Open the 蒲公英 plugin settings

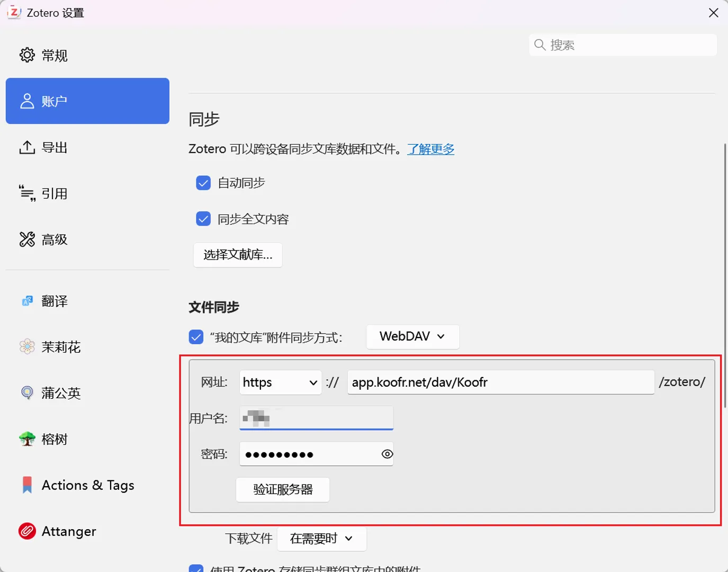pos(87,393)
